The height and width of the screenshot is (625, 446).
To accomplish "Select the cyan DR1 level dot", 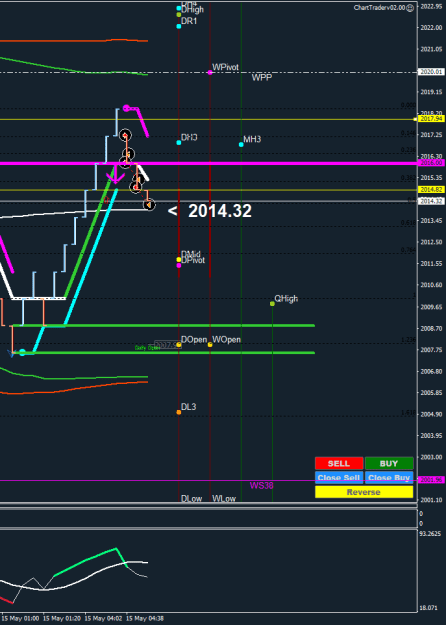I will (179, 26).
